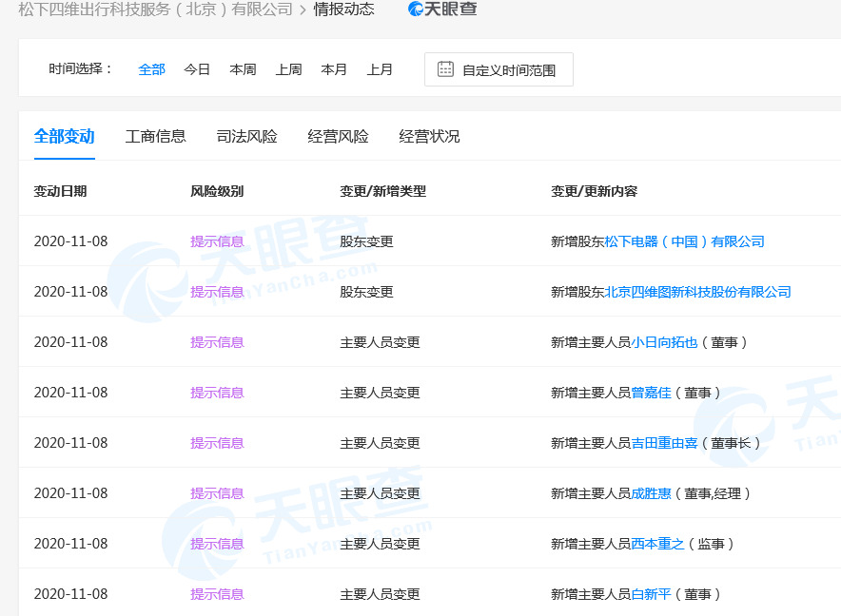Click 提示信息 in 白新平 row
Image resolution: width=841 pixels, height=616 pixels.
(x=217, y=594)
